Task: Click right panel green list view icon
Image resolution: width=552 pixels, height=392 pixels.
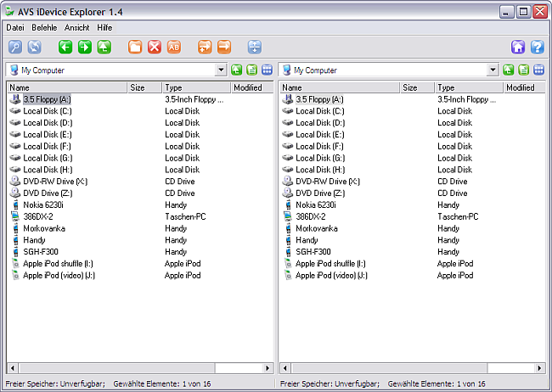Action: click(x=524, y=70)
